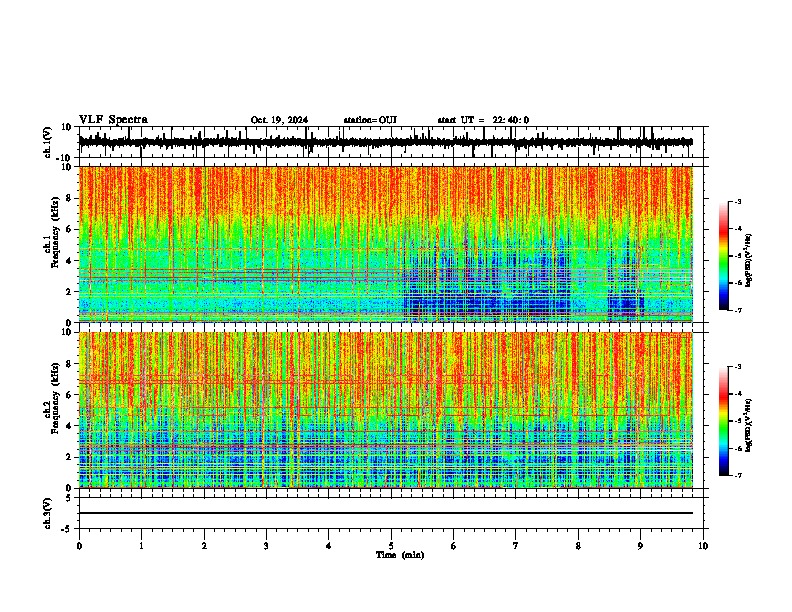
Task: Click the "6" kHz tick on ch.2 frequency axis
Action: coord(70,395)
